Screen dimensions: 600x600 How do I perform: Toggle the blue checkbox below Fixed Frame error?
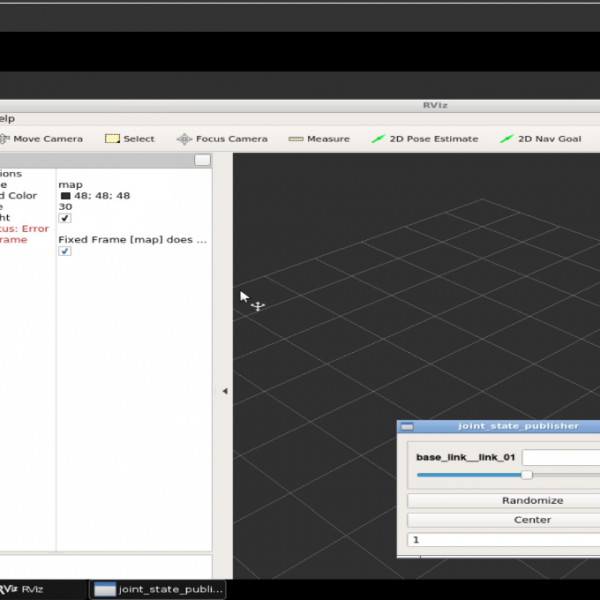(x=65, y=251)
